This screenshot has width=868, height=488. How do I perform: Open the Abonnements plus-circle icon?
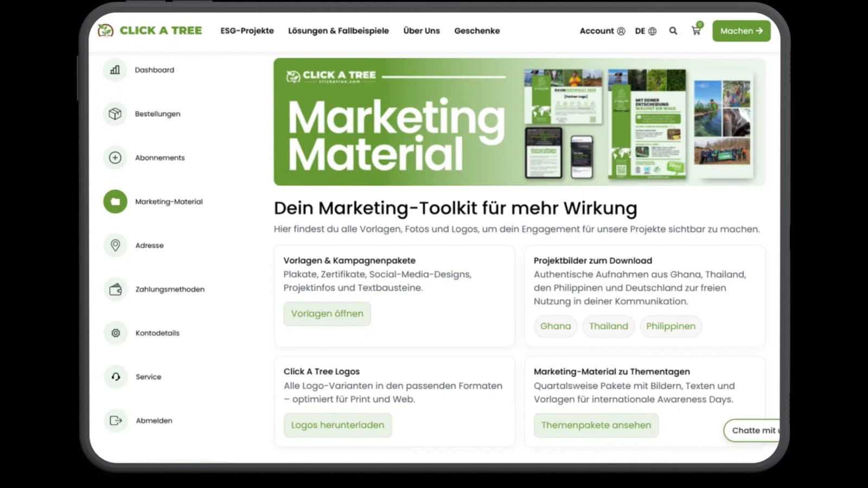point(115,158)
